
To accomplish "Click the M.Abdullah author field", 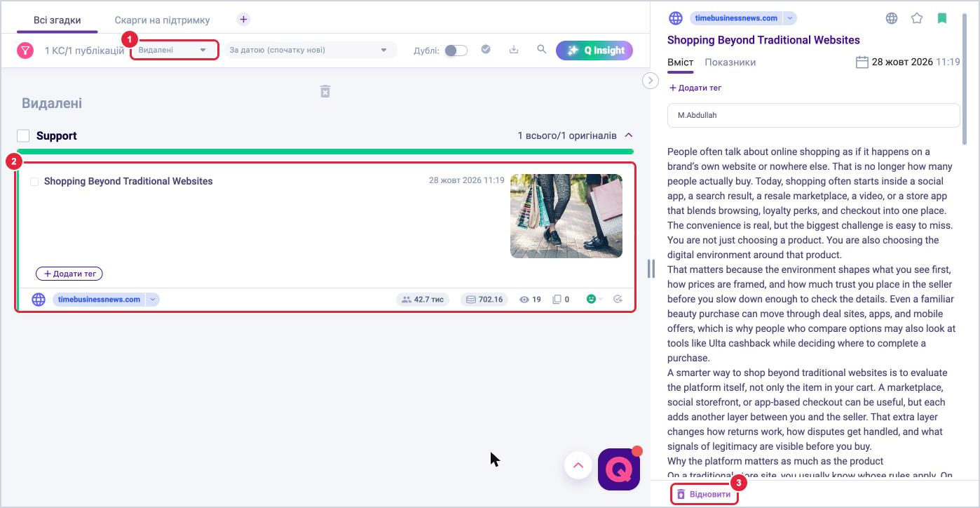I will [x=813, y=115].
